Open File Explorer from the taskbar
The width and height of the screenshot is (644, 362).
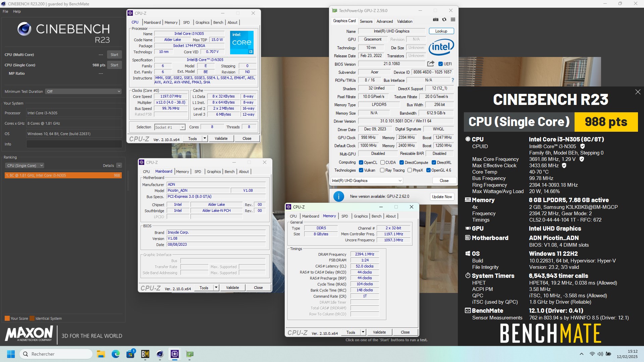click(x=101, y=354)
